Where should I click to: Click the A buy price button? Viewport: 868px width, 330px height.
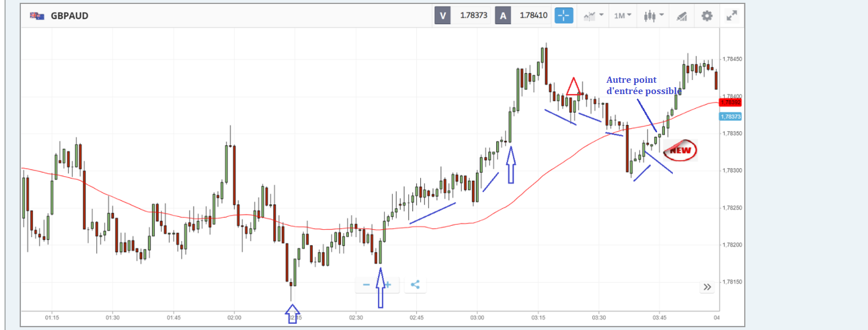click(502, 16)
